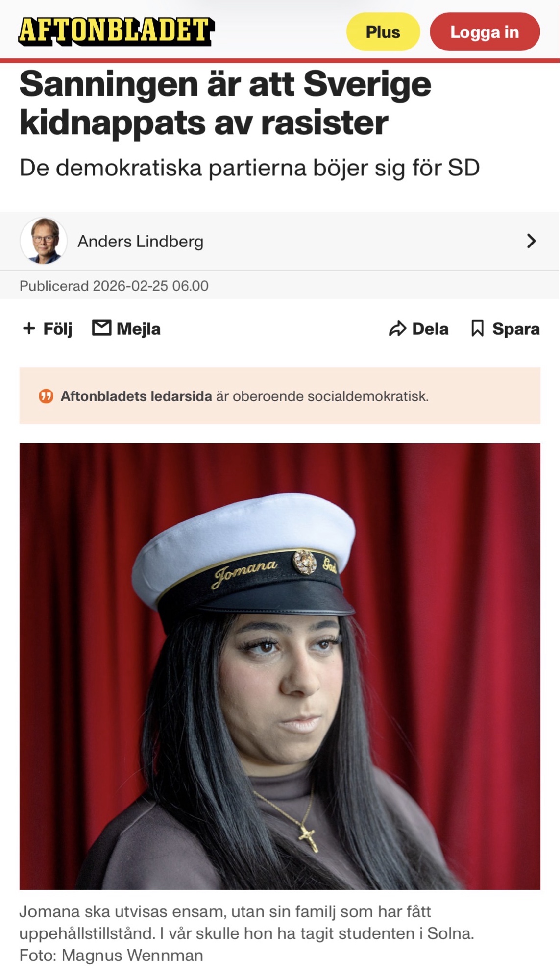
Task: Open Anders Lindberg's author portrait
Action: coord(44,241)
